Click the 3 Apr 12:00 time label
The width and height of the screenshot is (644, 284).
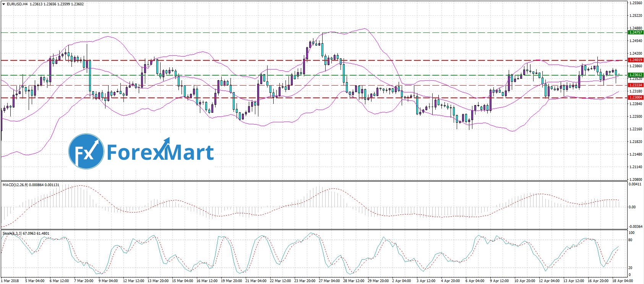pos(426,281)
